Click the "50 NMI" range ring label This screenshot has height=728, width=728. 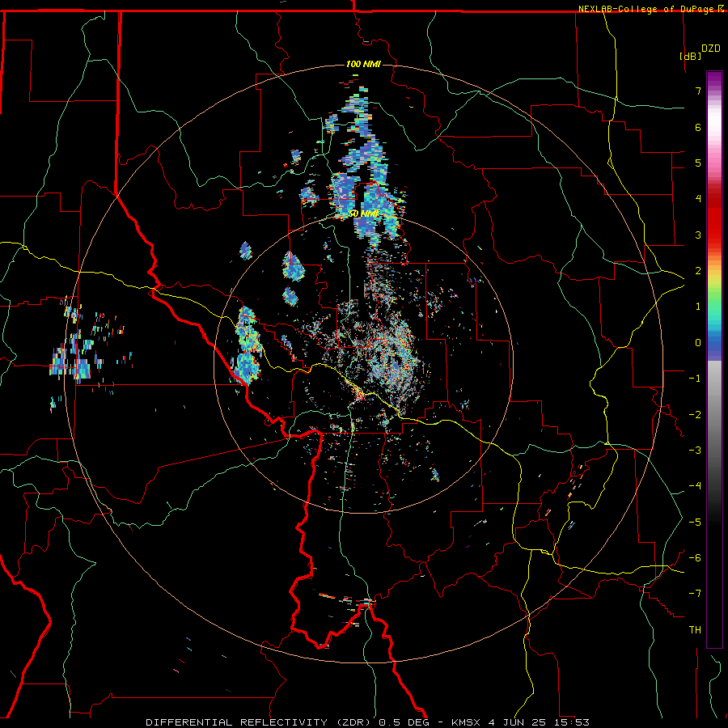tap(363, 214)
